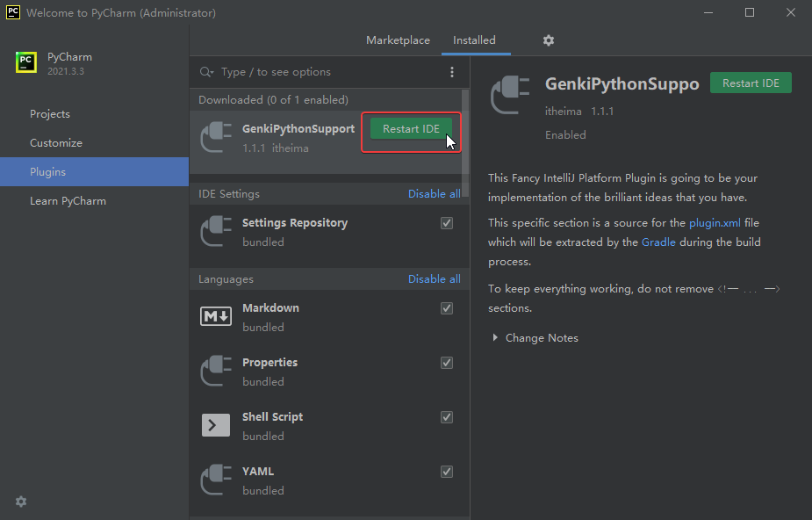This screenshot has width=812, height=520.
Task: Open the three-dot plugin options menu
Action: 451,72
